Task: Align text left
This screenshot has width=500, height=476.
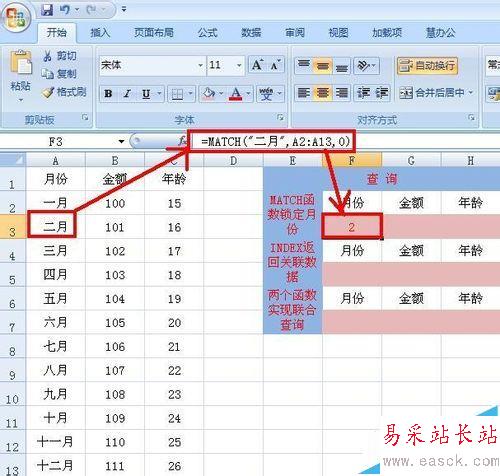Action: click(x=304, y=93)
